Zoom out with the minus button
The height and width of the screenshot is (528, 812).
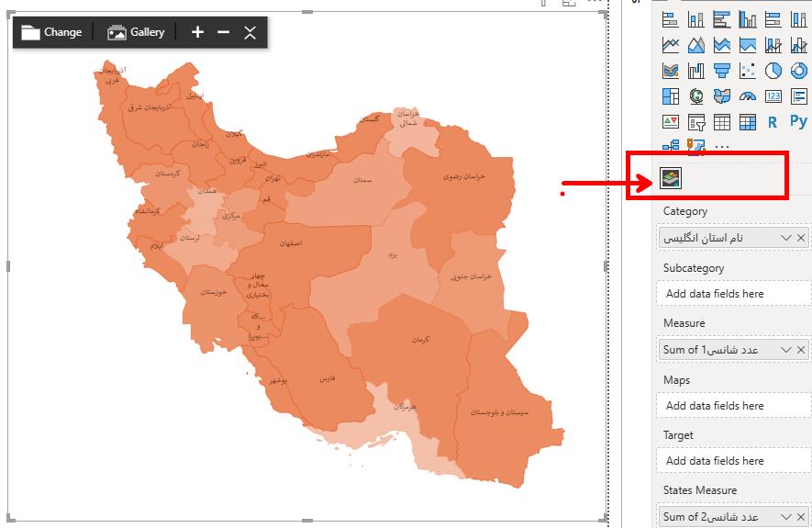click(223, 32)
